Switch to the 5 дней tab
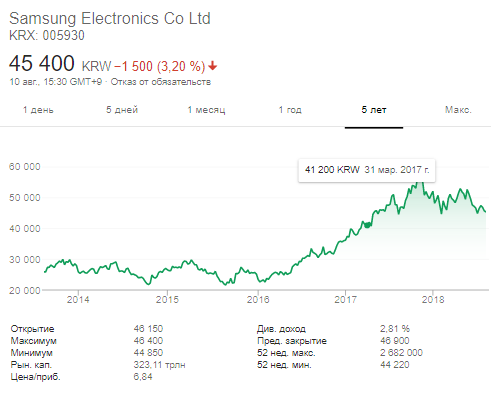Viewport: 491px width, 393px height. 122,110
